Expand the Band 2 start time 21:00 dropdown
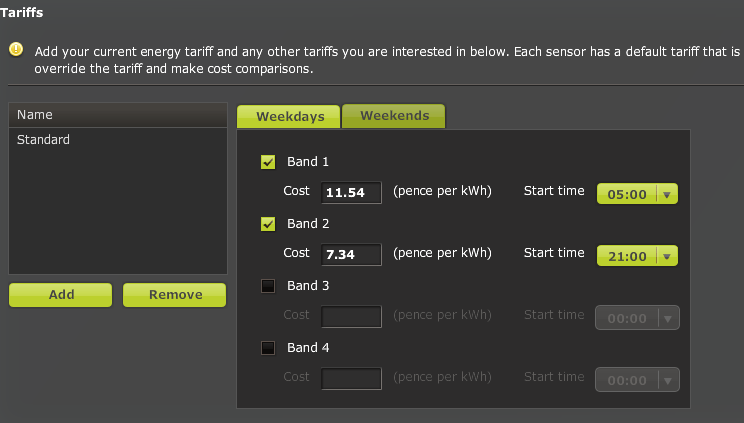Screen dimensions: 744x423 coord(637,255)
